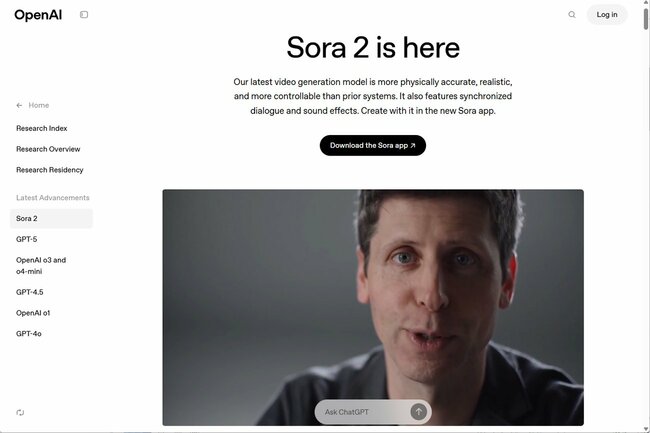Select GPT-4o from the sidebar

(29, 334)
